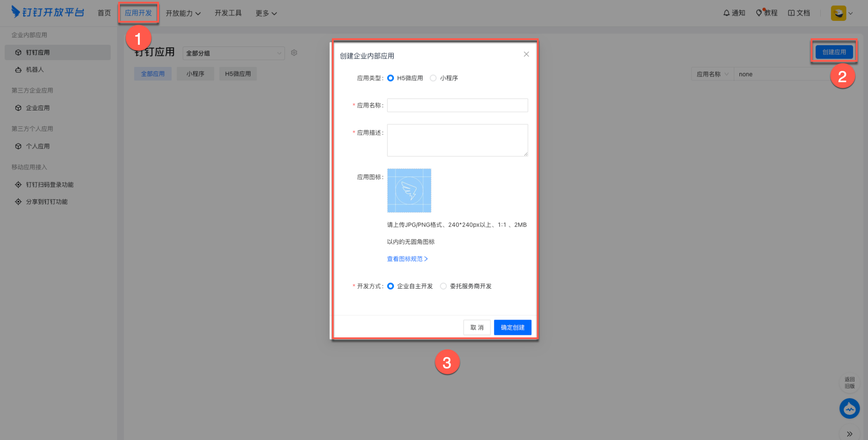Open the 全部分组 group dropdown
This screenshot has height=440, width=868.
coord(234,53)
